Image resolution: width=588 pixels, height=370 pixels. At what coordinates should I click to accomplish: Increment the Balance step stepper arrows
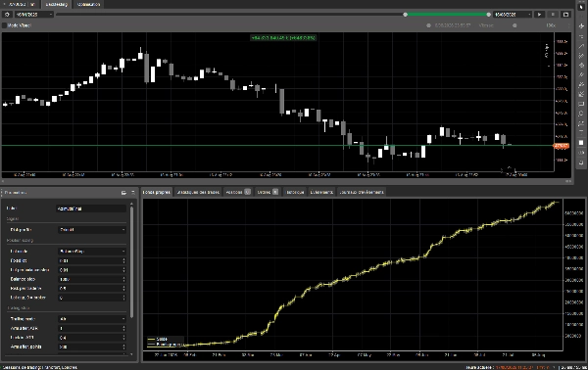124,278
